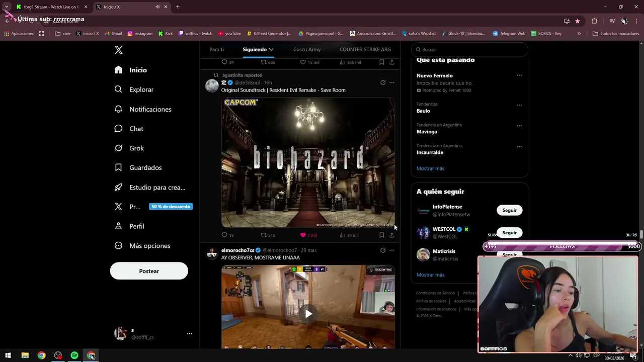The image size is (644, 362).
Task: Open Chat in the sidebar
Action: [129, 129]
